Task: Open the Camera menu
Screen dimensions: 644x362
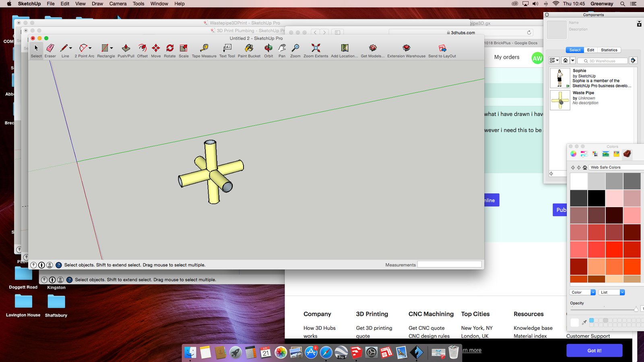Action: [118, 4]
